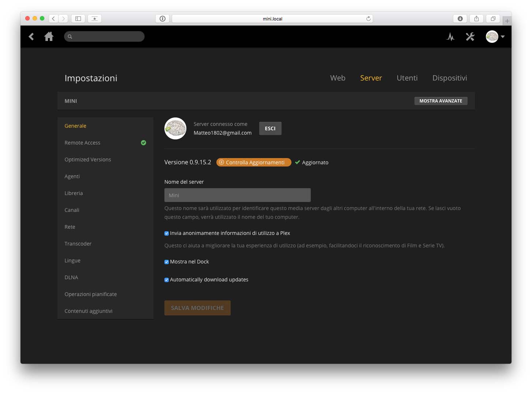This screenshot has width=532, height=393.
Task: Open Remote Access settings
Action: pyautogui.click(x=105, y=143)
